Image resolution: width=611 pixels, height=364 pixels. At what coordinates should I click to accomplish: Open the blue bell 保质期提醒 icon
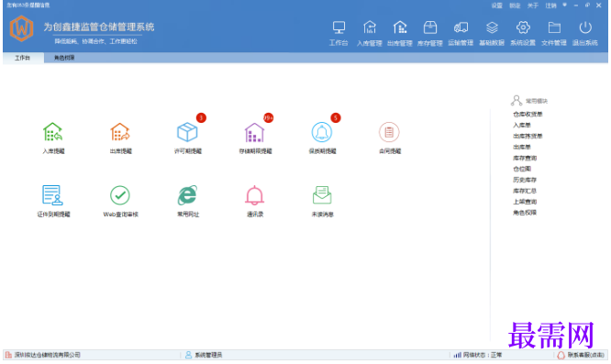coord(322,132)
